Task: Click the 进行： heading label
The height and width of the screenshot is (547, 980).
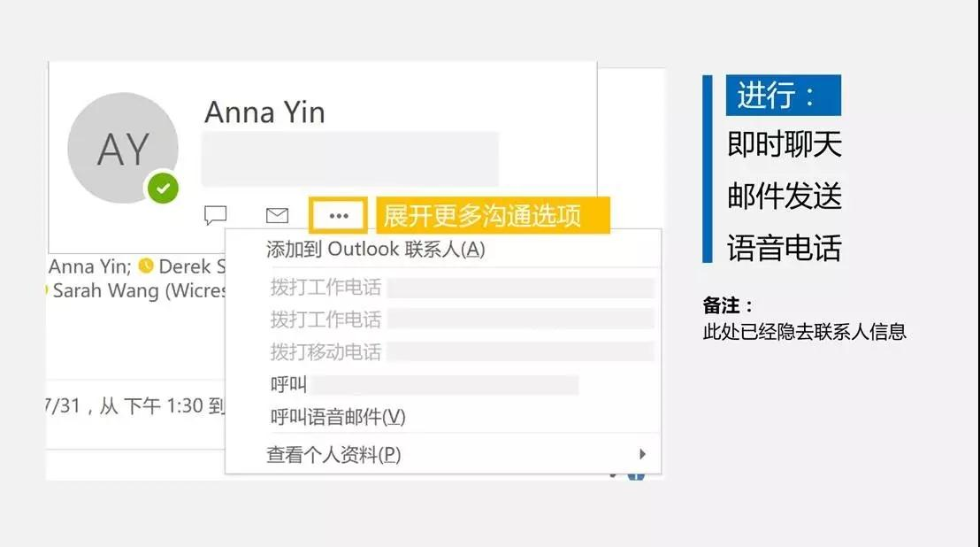Action: [783, 95]
